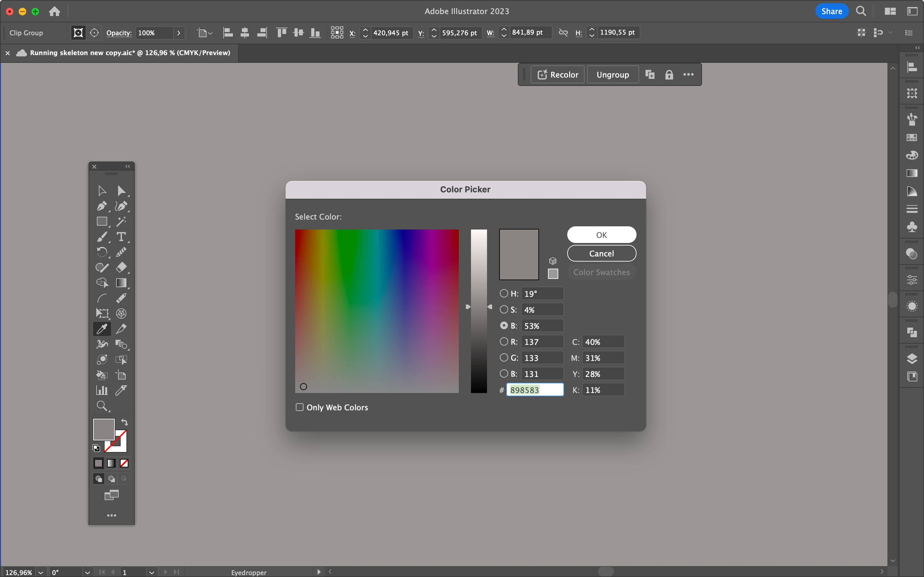Enable the Only Web Colors checkbox

(300, 407)
